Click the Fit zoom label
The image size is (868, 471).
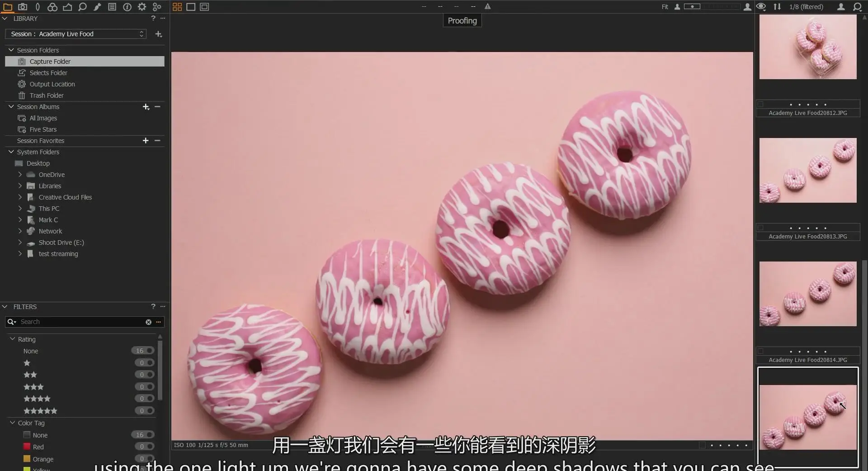[x=665, y=7]
